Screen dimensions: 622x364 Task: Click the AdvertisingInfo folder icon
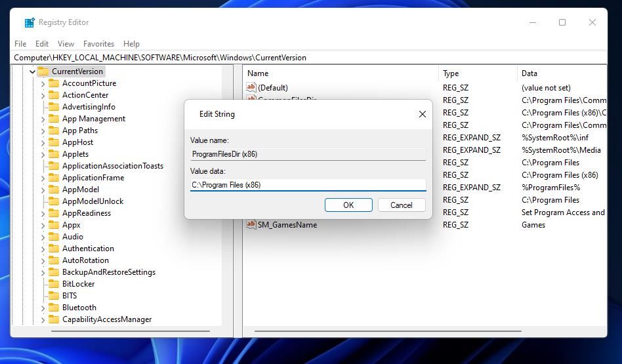click(x=54, y=107)
